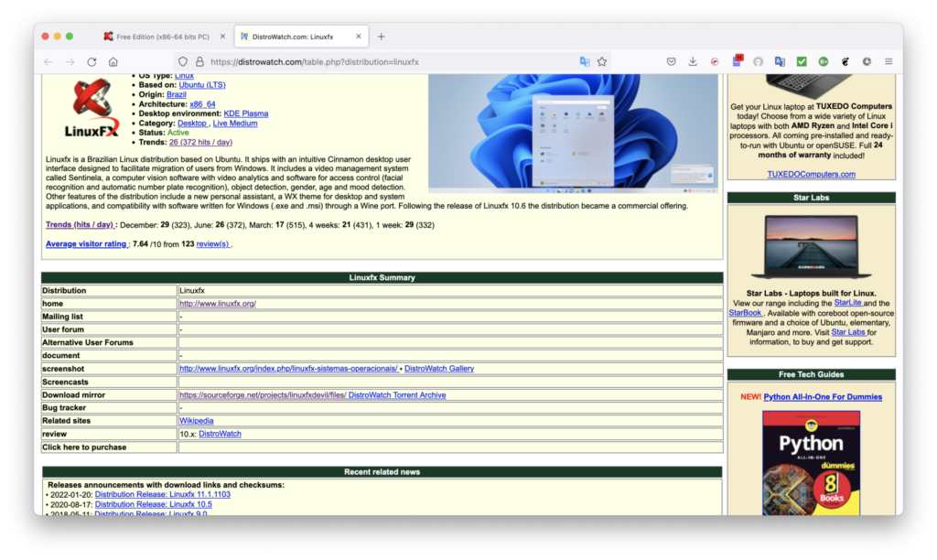This screenshot has height=560, width=937.
Task: Go to the browser home page
Action: click(113, 62)
